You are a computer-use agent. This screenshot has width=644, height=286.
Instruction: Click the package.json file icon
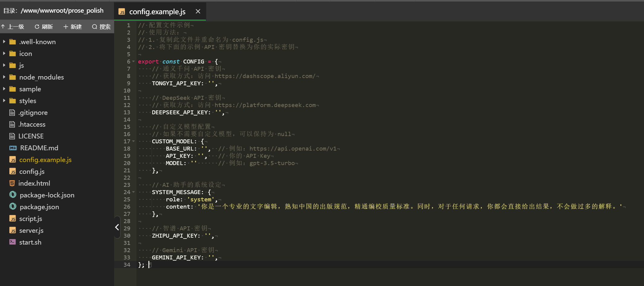click(13, 206)
